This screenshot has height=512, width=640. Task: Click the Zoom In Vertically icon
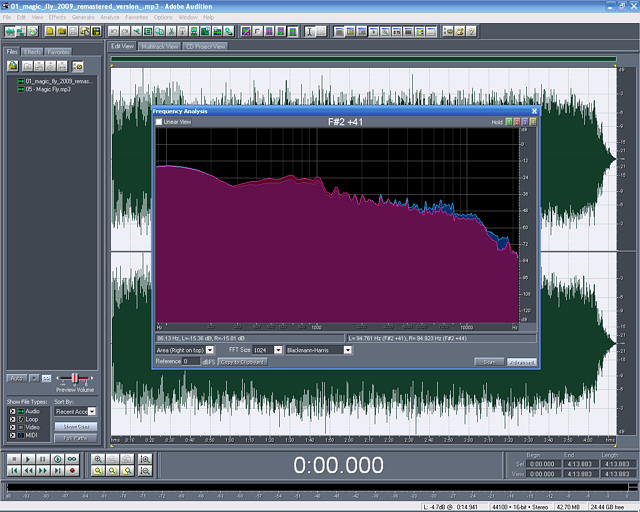point(145,459)
